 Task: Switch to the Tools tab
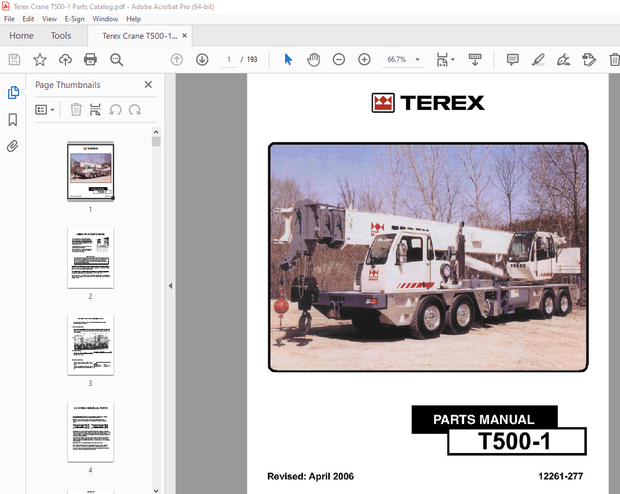61,36
